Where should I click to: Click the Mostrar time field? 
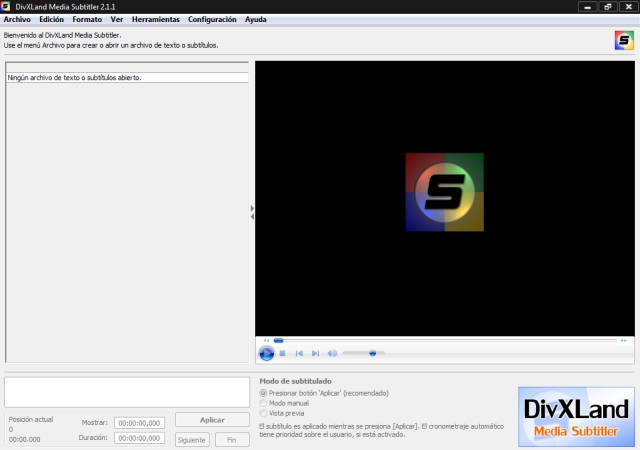139,423
